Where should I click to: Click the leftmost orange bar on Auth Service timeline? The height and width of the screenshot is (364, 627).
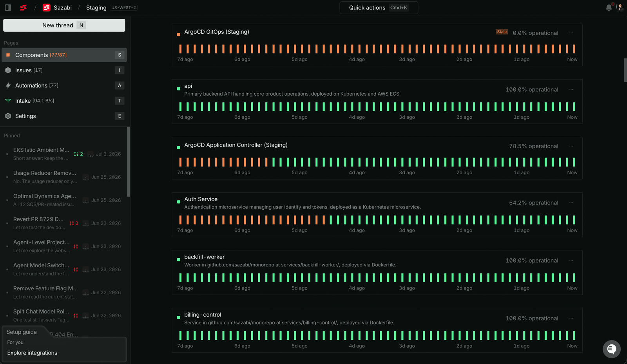[x=180, y=220]
